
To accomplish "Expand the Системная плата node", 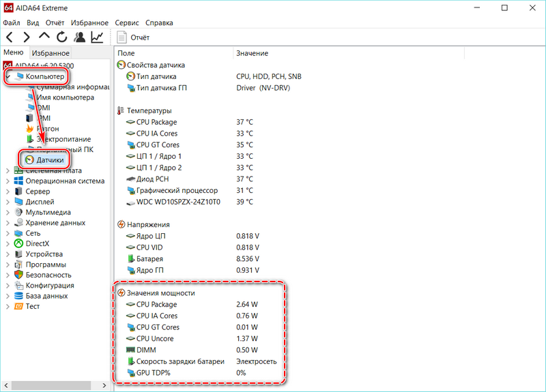I will (8, 170).
